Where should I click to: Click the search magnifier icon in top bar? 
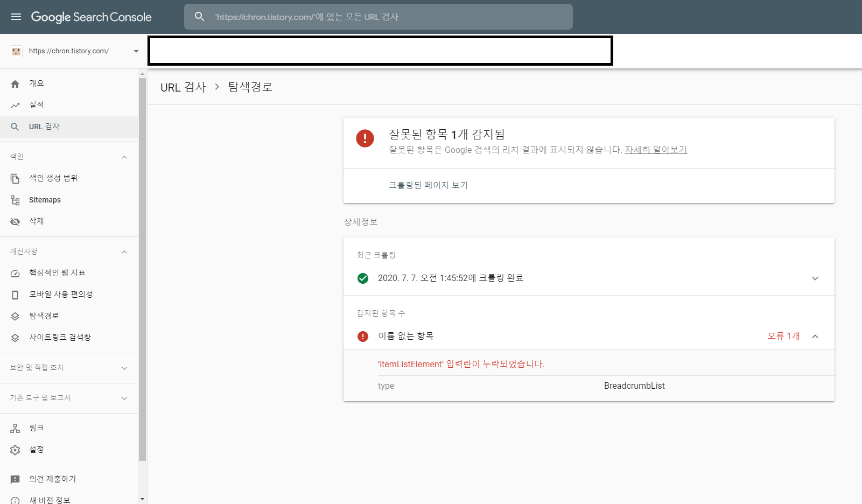(199, 17)
